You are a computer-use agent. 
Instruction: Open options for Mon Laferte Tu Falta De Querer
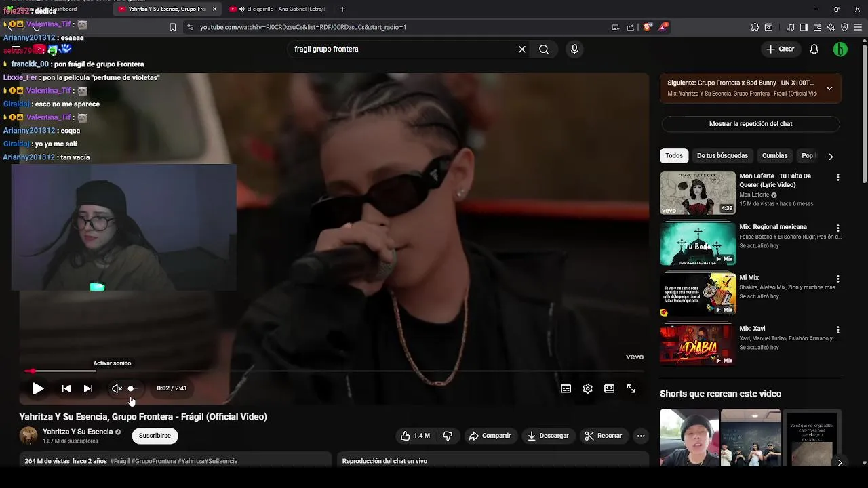click(x=837, y=177)
